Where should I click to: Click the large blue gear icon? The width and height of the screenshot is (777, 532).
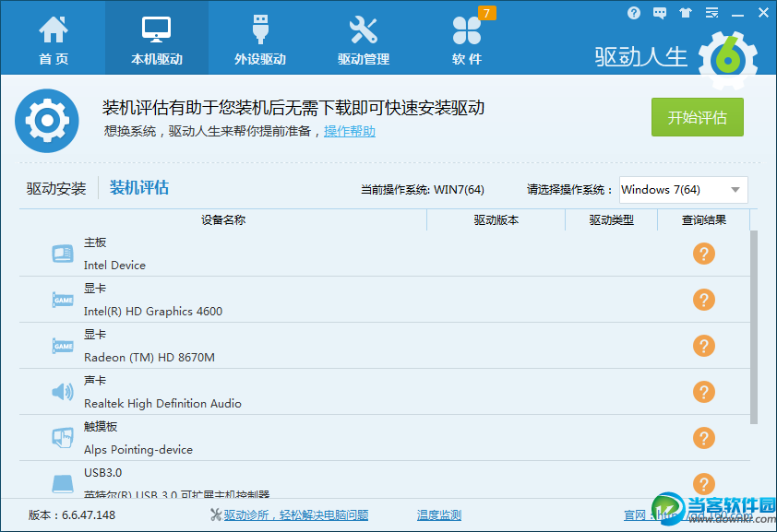click(x=47, y=120)
